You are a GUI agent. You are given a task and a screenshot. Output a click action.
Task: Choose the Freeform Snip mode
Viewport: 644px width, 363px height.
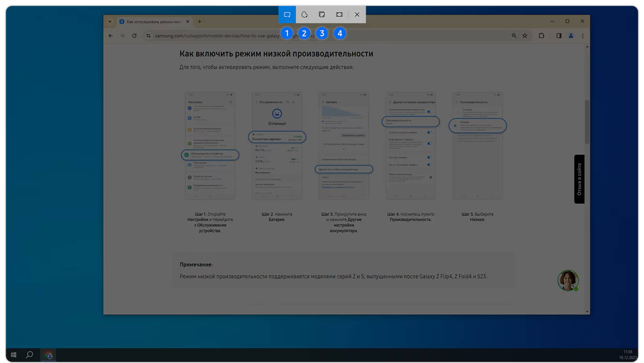[x=304, y=15]
